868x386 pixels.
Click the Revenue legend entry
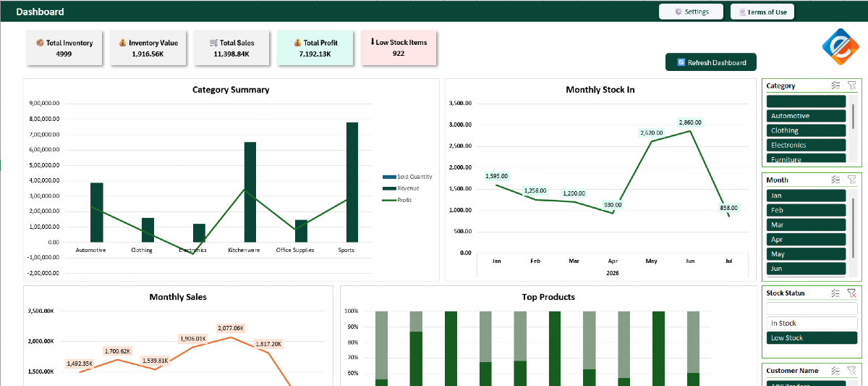point(401,188)
